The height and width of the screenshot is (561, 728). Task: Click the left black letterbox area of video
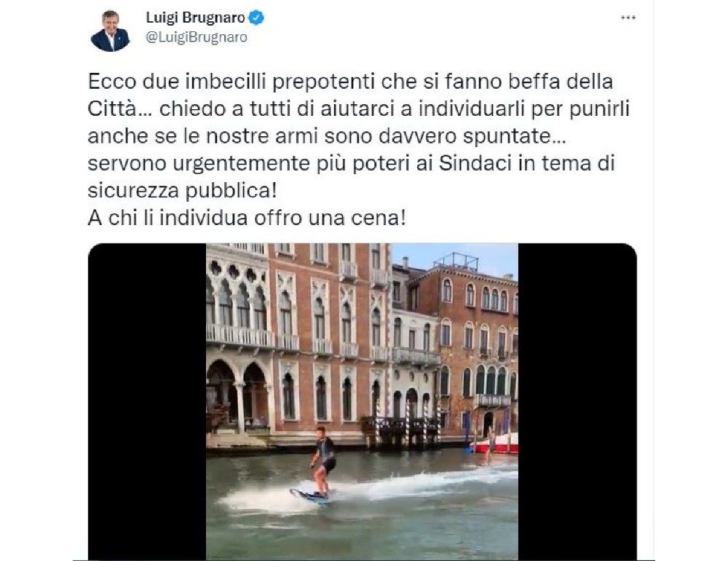tap(147, 401)
